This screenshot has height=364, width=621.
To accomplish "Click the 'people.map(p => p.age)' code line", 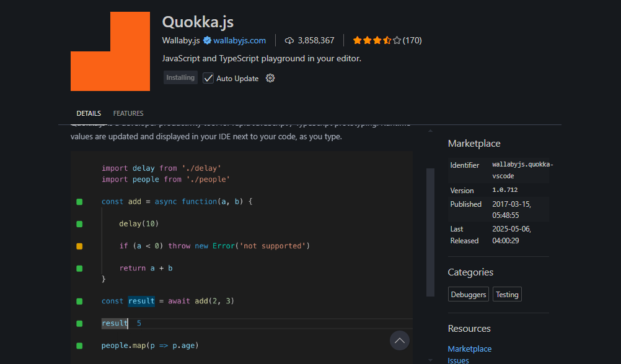I will click(150, 345).
